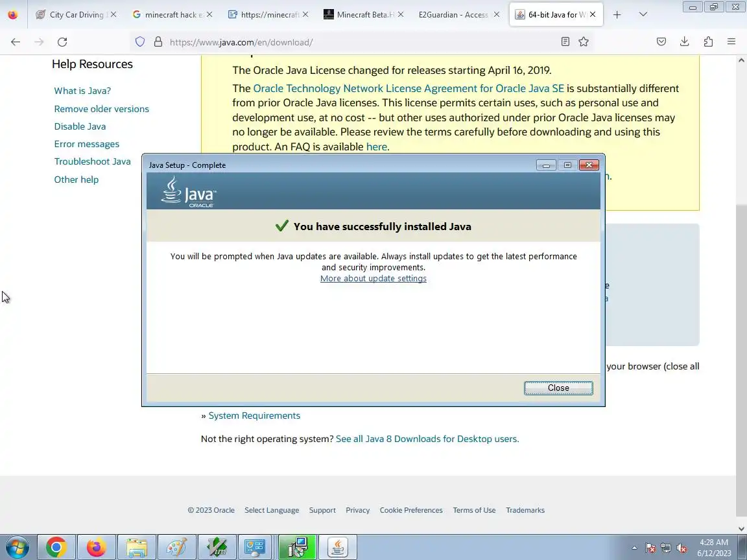Viewport: 747px width, 560px height.
Task: Open Disable Java help link
Action: click(80, 126)
